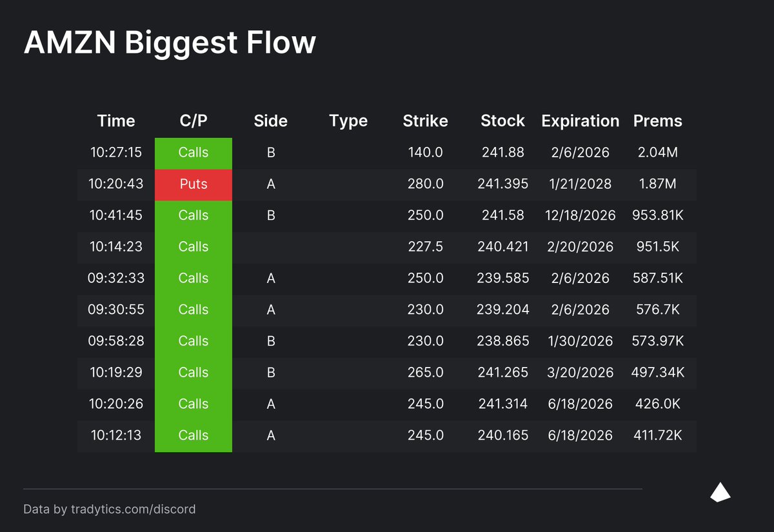Select the row with time 10:41:45
The height and width of the screenshot is (532, 774).
click(x=387, y=215)
